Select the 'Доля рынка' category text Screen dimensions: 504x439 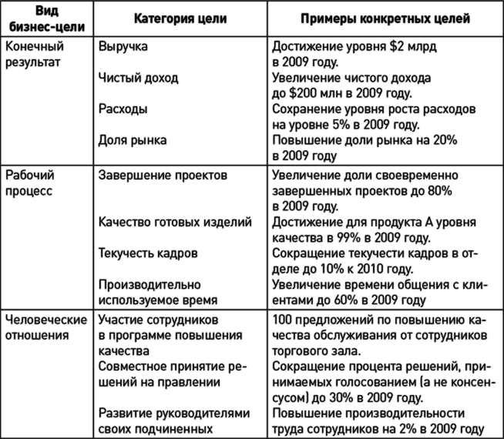(x=133, y=140)
